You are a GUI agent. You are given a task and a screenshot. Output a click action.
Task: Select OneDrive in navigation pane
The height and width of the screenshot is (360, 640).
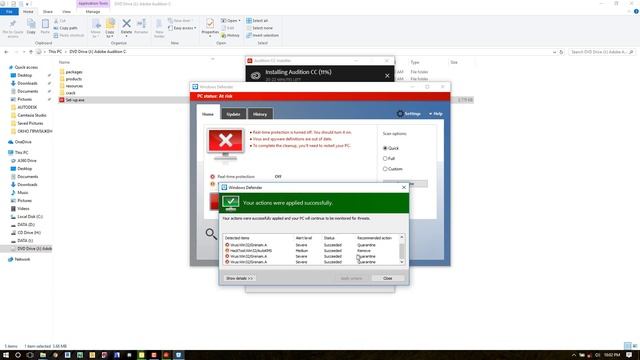23,142
